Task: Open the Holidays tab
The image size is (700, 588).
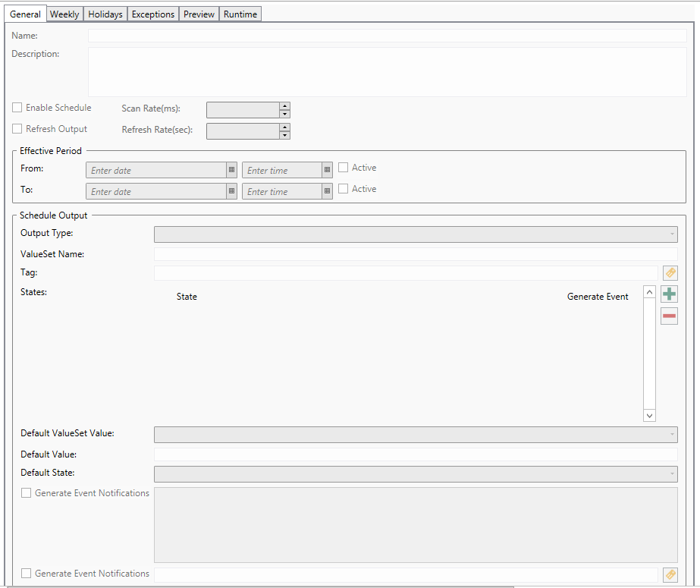Action: pos(105,14)
